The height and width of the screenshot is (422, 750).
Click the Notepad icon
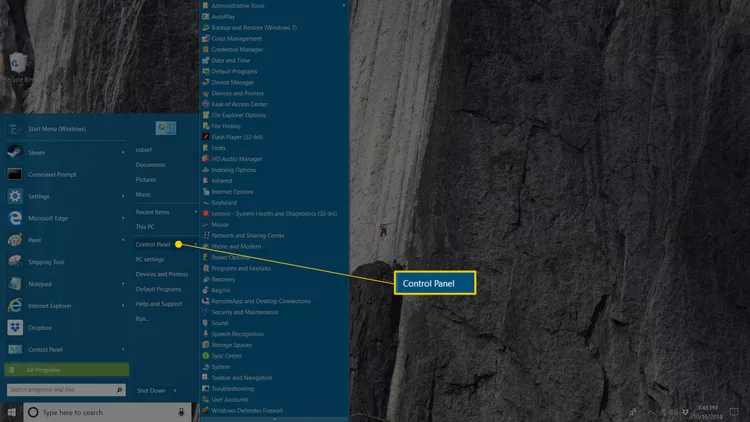pyautogui.click(x=15, y=283)
